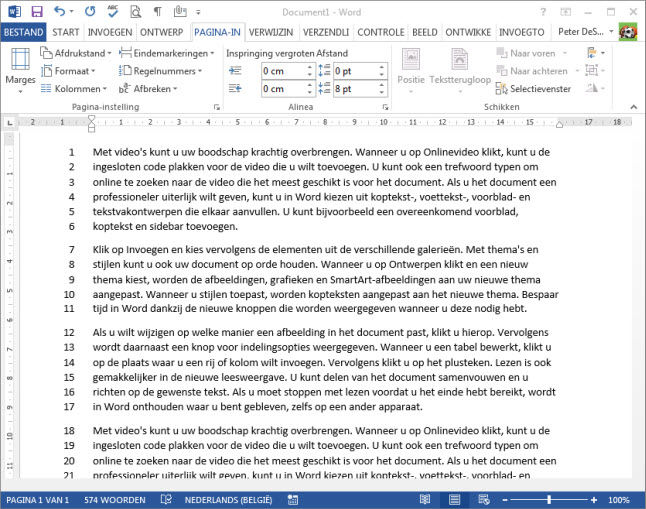Open Afdrukstand orientation dropdown
This screenshot has height=509, width=646.
coord(76,53)
